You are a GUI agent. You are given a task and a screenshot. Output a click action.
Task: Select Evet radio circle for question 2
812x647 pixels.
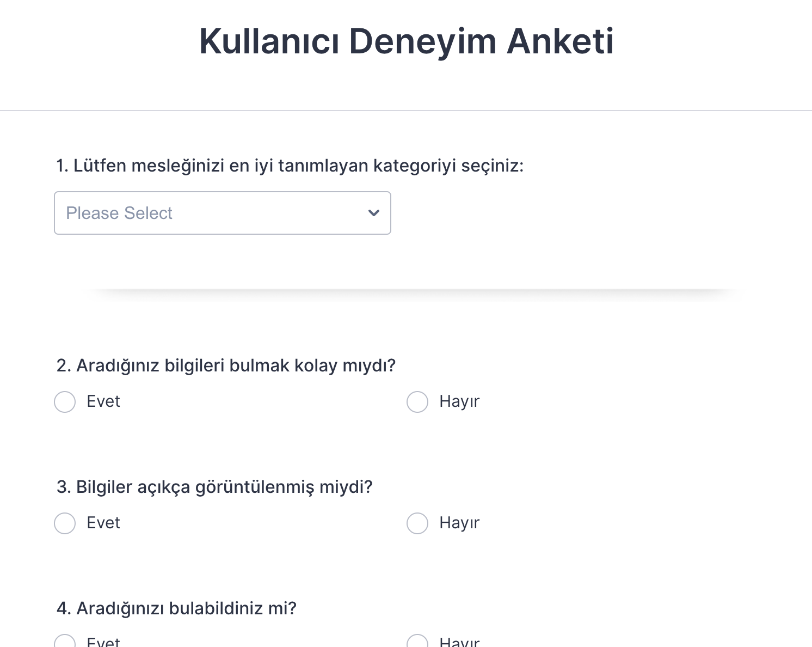tap(65, 402)
